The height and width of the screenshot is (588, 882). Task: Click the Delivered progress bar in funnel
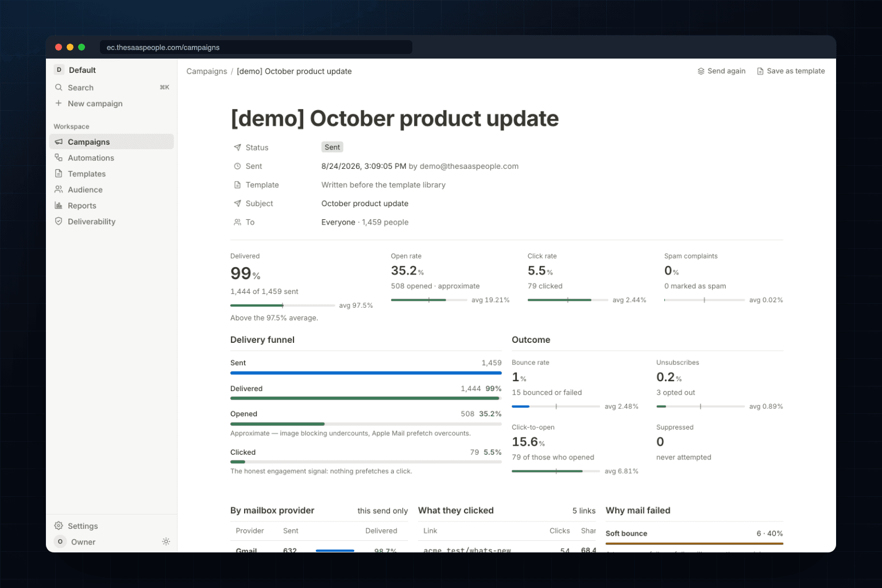[x=366, y=398]
